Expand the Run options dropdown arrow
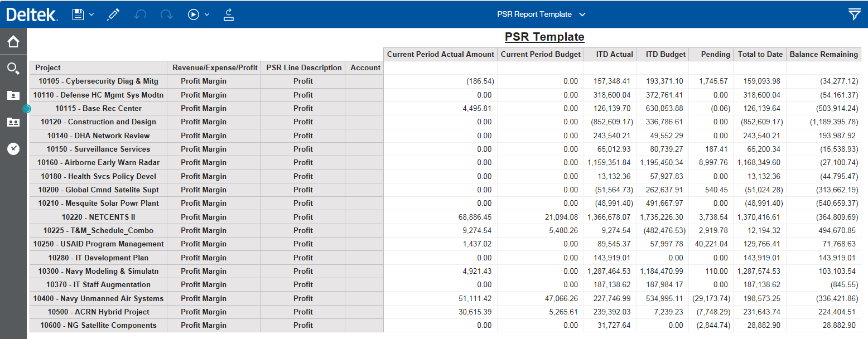 [207, 14]
